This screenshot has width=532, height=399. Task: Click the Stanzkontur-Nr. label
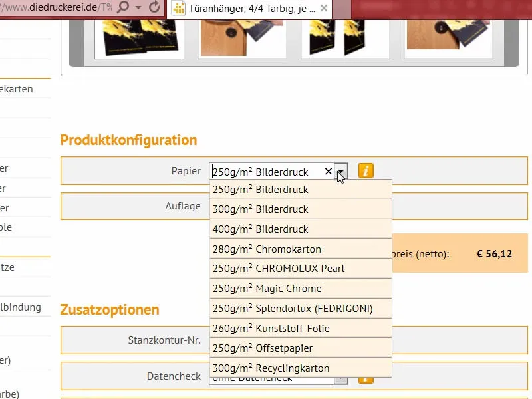pos(164,340)
